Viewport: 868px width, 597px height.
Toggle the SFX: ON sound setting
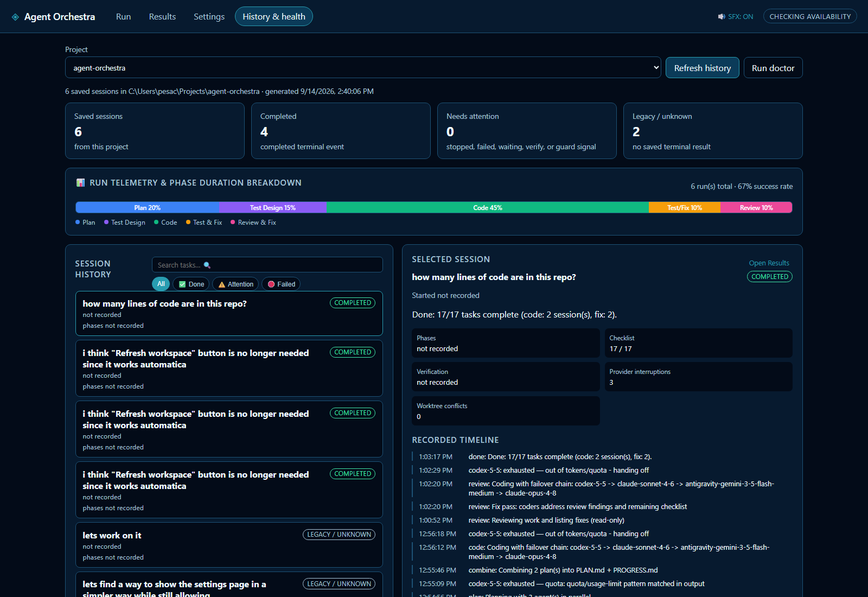pos(736,17)
